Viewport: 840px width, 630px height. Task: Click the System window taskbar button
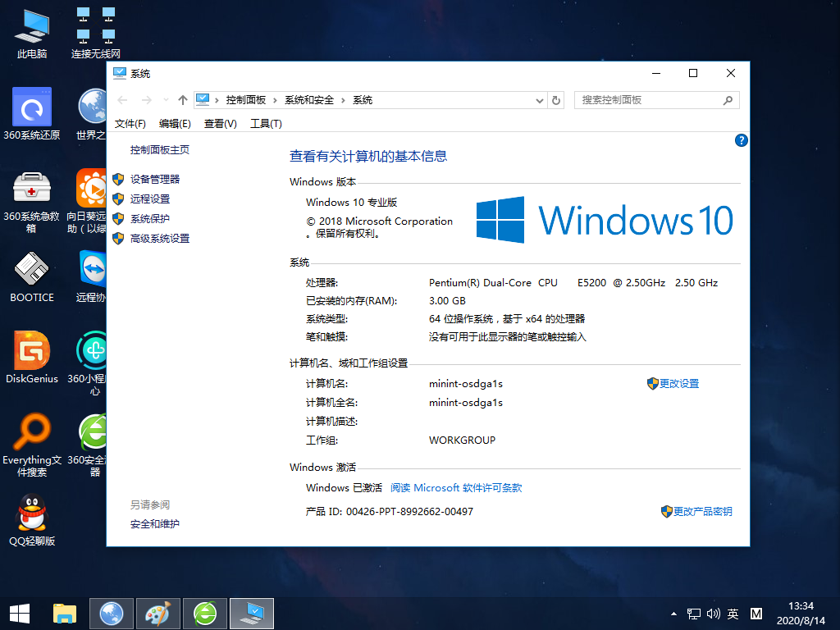[x=252, y=614]
